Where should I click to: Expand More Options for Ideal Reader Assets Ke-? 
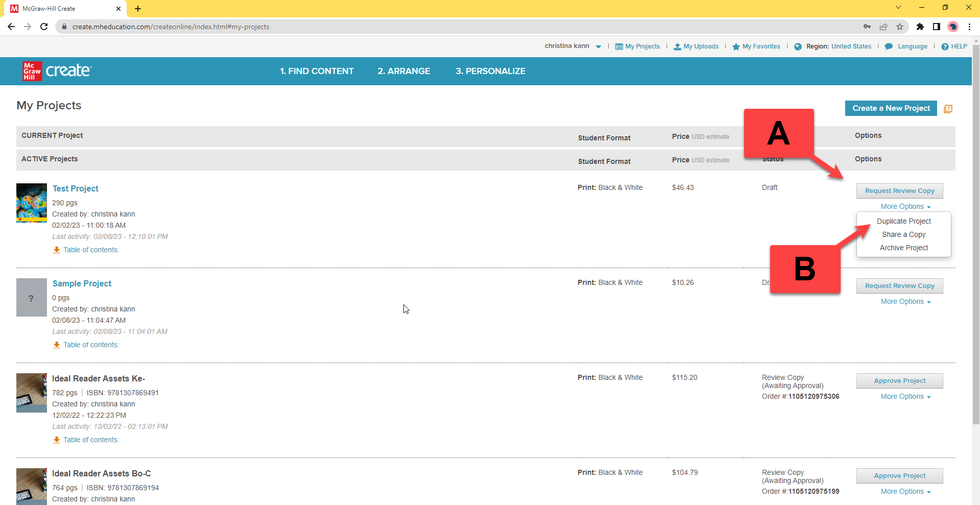pyautogui.click(x=905, y=397)
